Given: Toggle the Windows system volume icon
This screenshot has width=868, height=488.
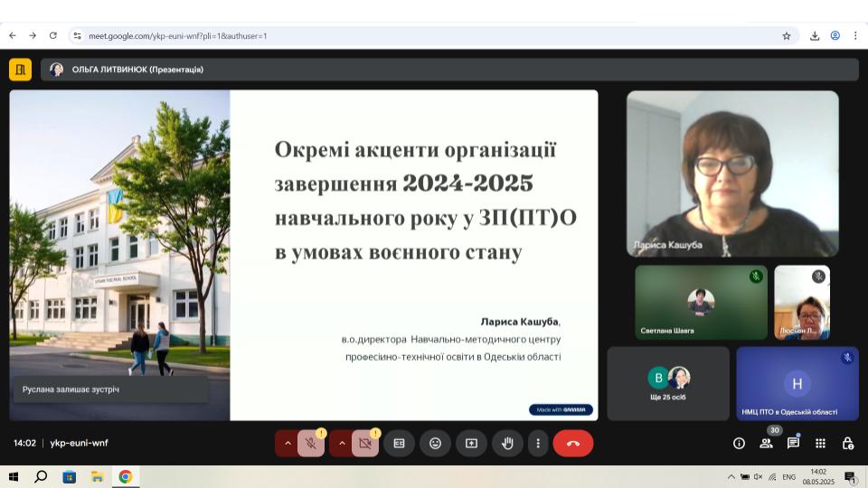Looking at the screenshot, I should [758, 476].
